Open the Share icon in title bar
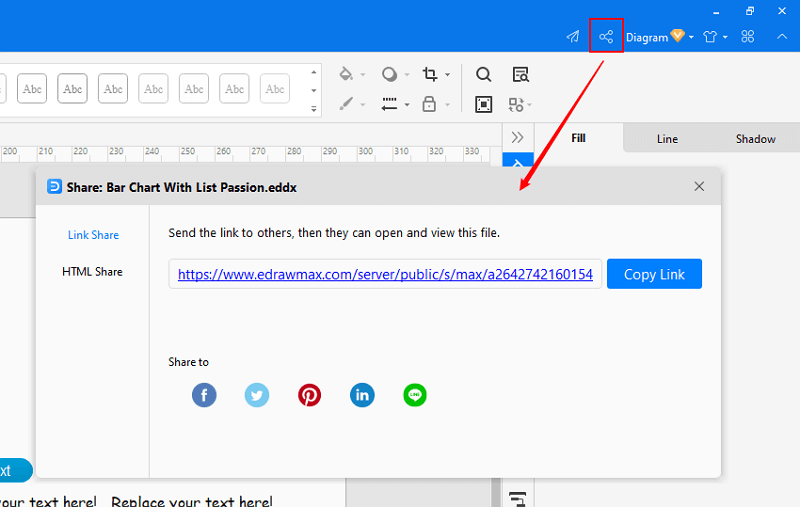Image resolution: width=800 pixels, height=507 pixels. click(606, 37)
